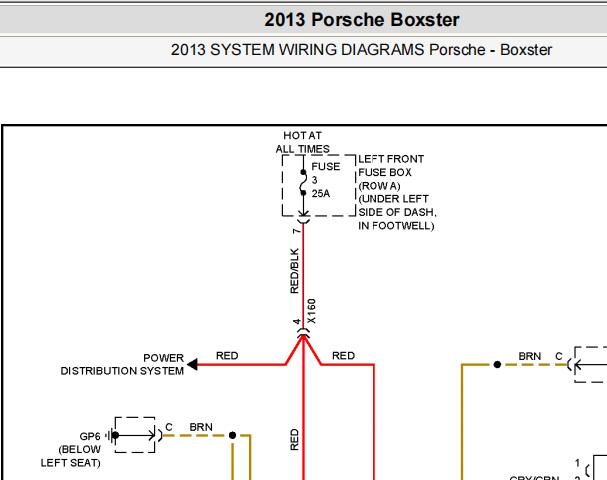Click the fuse symbol inside the dashed box

(x=303, y=182)
